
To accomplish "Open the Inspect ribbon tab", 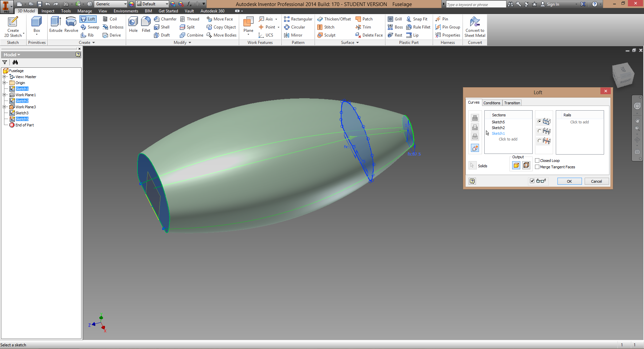I will (48, 11).
